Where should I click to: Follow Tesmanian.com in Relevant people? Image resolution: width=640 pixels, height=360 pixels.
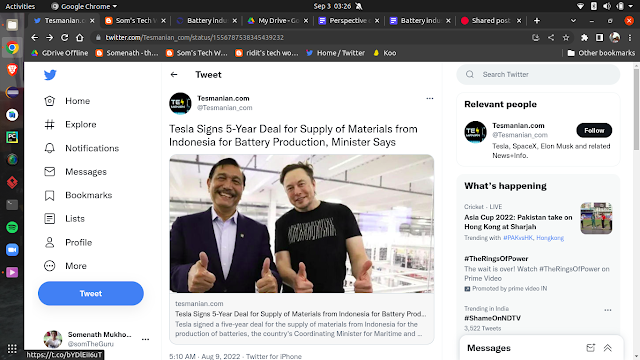[594, 131]
